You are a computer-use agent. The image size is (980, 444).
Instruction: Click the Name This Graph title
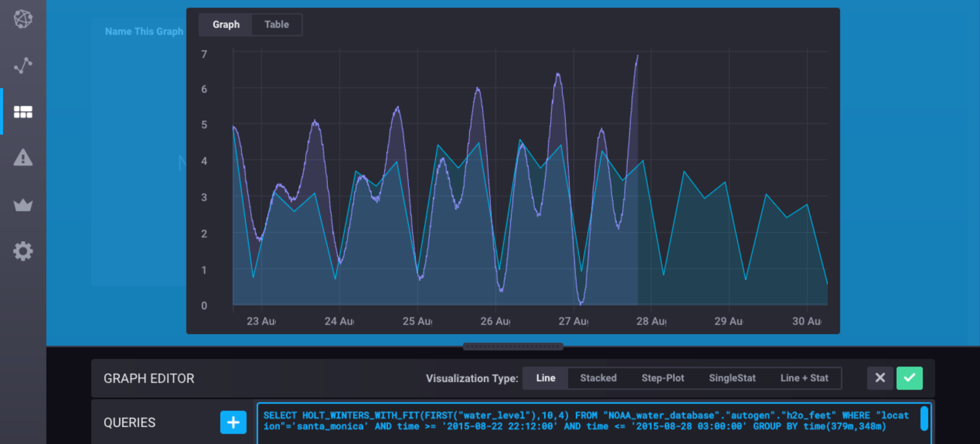(144, 31)
